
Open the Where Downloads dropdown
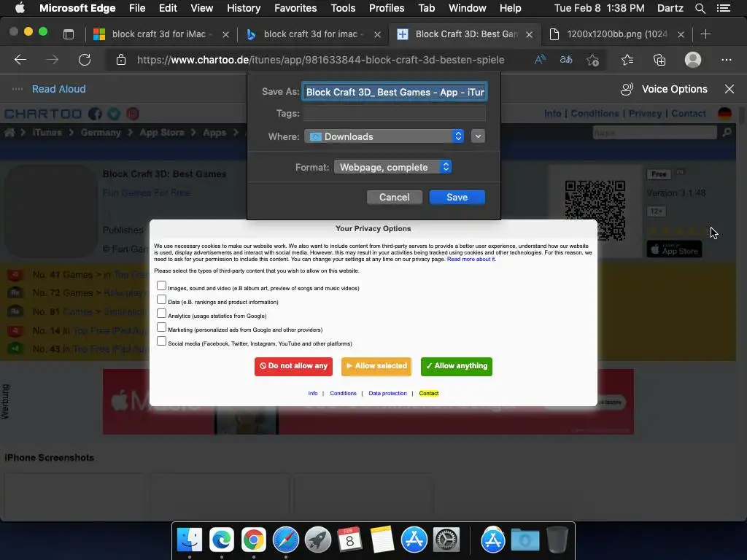point(384,136)
